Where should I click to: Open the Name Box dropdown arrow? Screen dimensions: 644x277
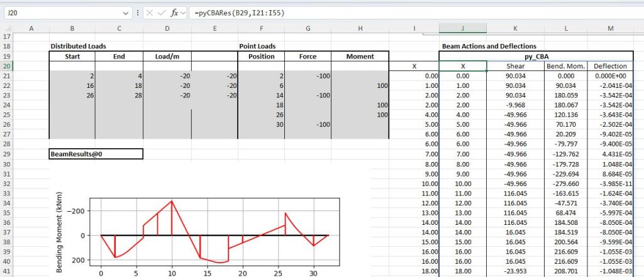click(128, 13)
